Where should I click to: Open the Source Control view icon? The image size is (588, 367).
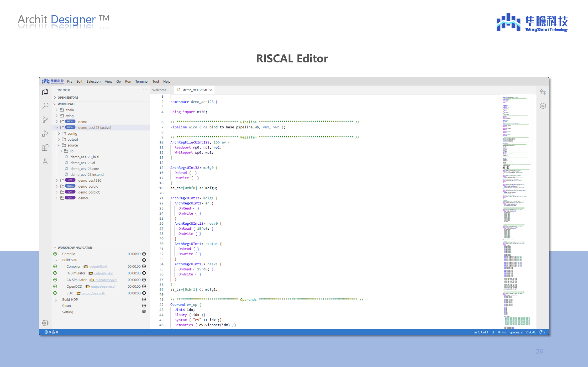pyautogui.click(x=45, y=120)
